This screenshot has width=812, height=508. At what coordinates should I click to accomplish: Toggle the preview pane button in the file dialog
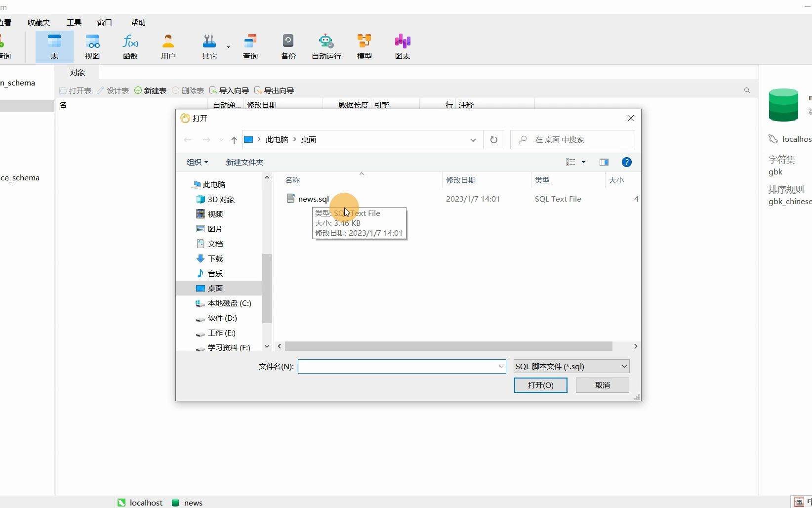(604, 162)
